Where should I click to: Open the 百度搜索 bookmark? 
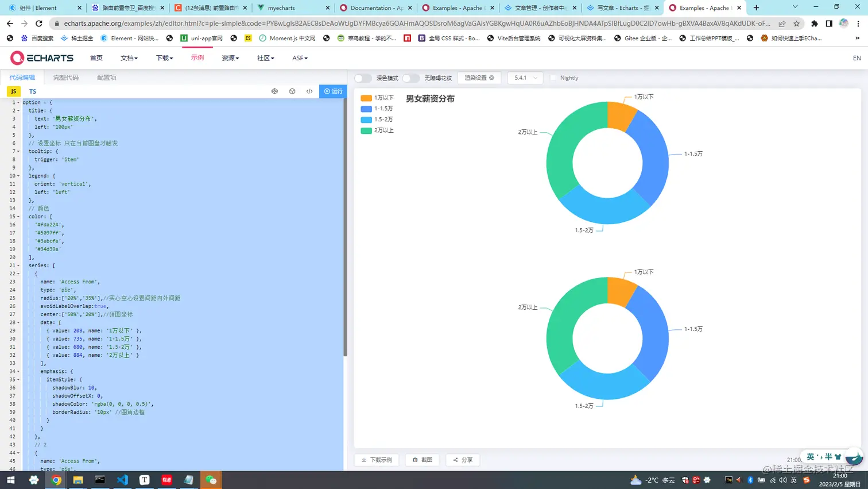[x=37, y=38]
